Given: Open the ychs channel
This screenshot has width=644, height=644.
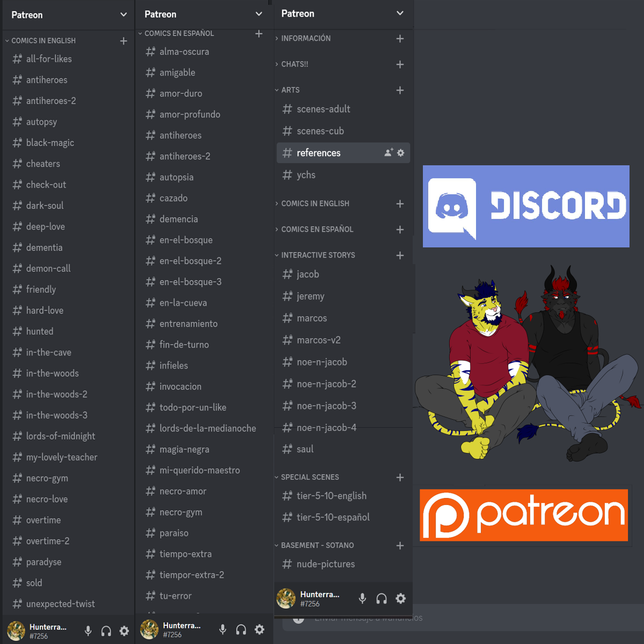Looking at the screenshot, I should coord(343,175).
